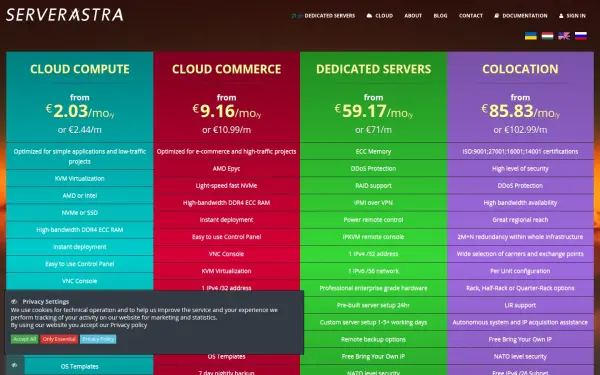Select 'Optimized for simple applications and low-traffic projects'
This screenshot has width=600, height=375.
[x=80, y=156]
